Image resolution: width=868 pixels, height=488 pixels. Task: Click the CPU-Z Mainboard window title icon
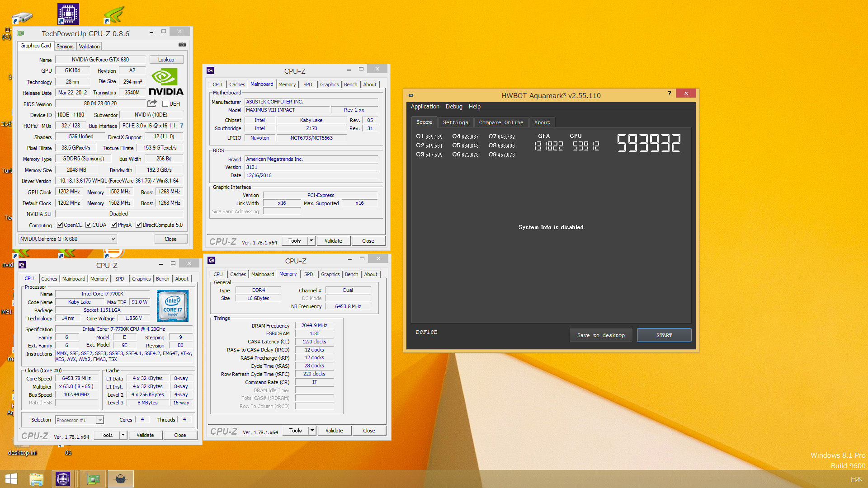tap(210, 70)
